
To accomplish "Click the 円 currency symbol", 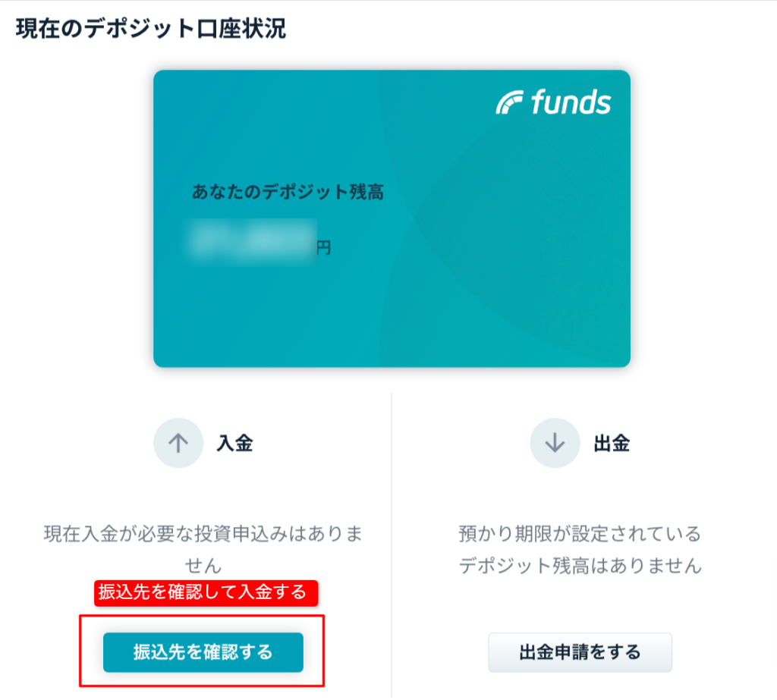I will [324, 247].
